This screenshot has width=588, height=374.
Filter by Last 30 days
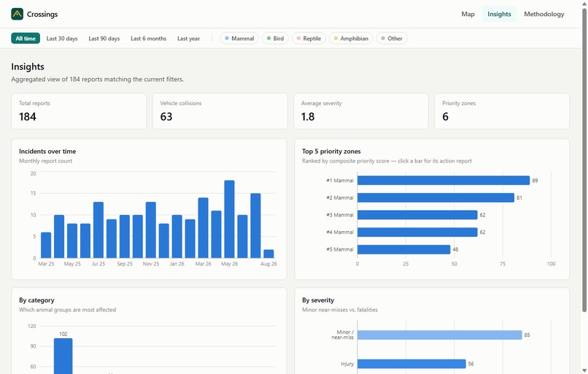click(62, 38)
